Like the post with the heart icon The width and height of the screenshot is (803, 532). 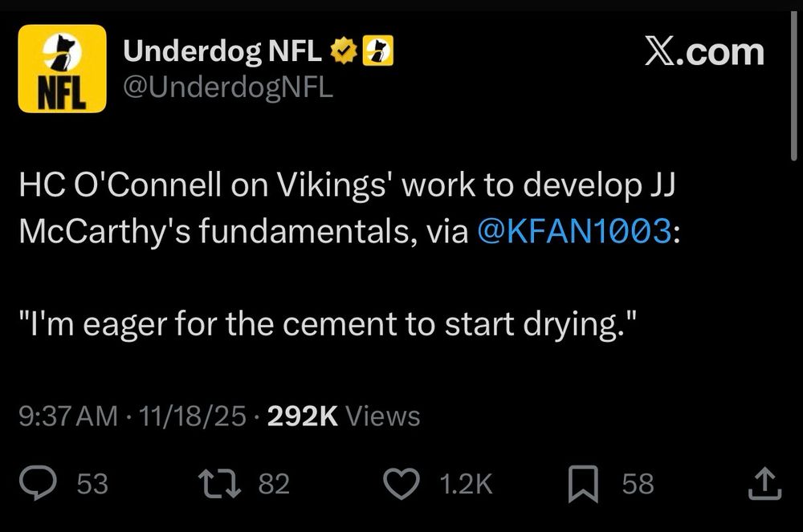pos(404,484)
